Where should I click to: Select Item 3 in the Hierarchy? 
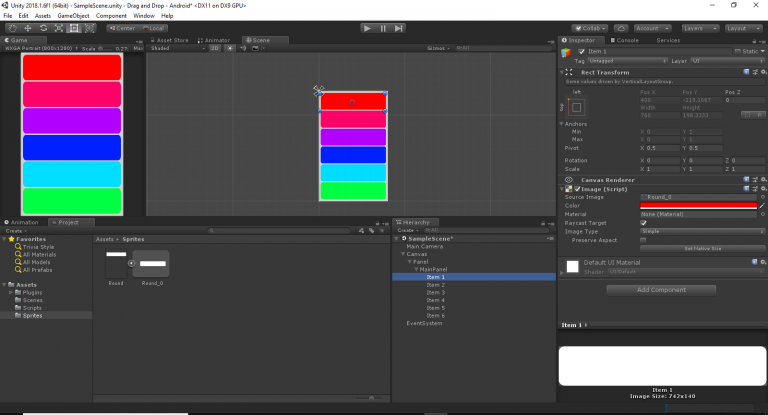435,292
